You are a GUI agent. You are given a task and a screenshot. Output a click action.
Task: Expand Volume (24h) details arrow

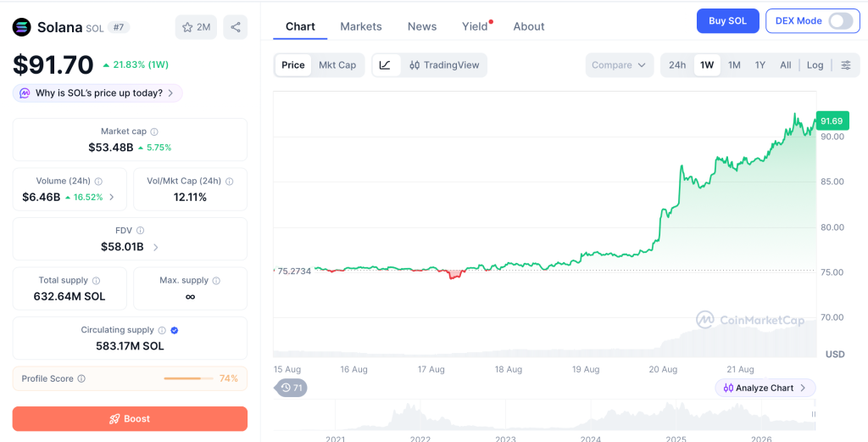tap(112, 197)
